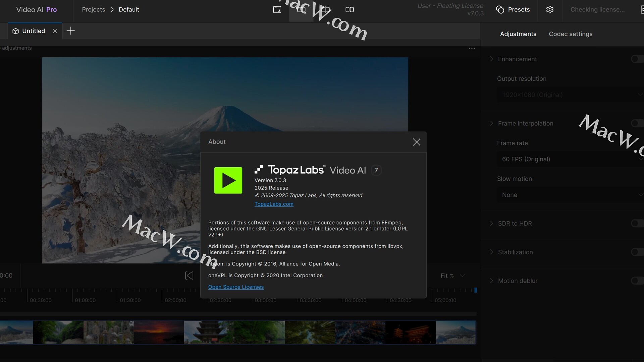Enable the SDR to HDR switch
This screenshot has width=644, height=362.
pos(637,224)
